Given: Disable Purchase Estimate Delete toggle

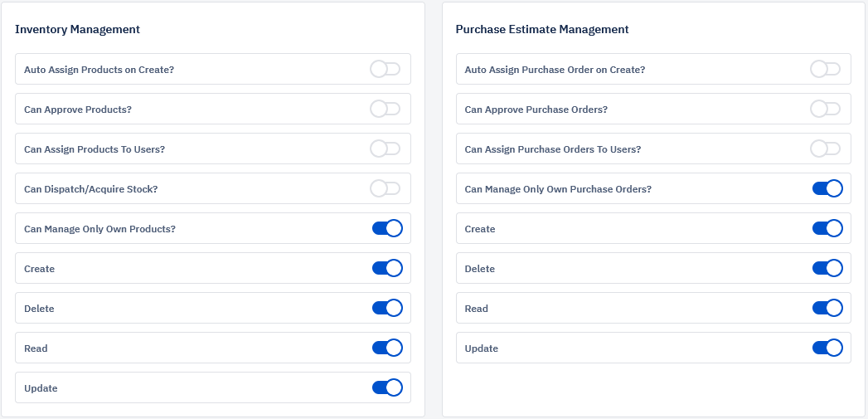Looking at the screenshot, I should tap(827, 268).
